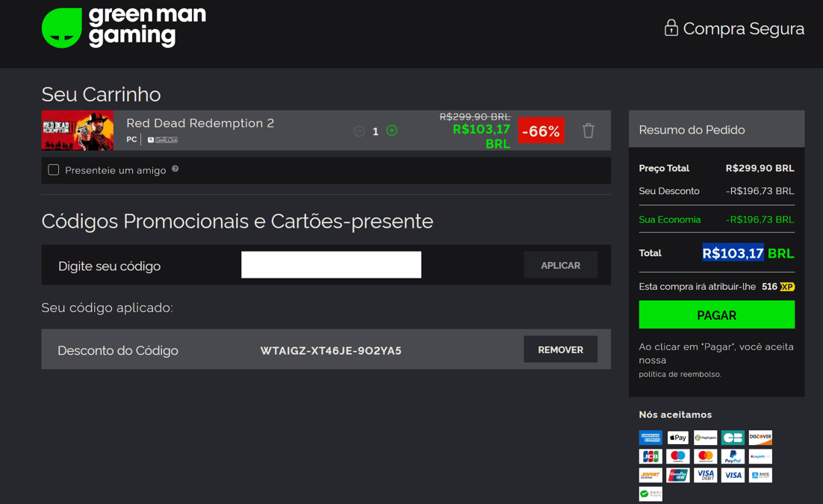Image resolution: width=823 pixels, height=504 pixels.
Task: Decrease quantity with the minus button
Action: click(x=359, y=131)
